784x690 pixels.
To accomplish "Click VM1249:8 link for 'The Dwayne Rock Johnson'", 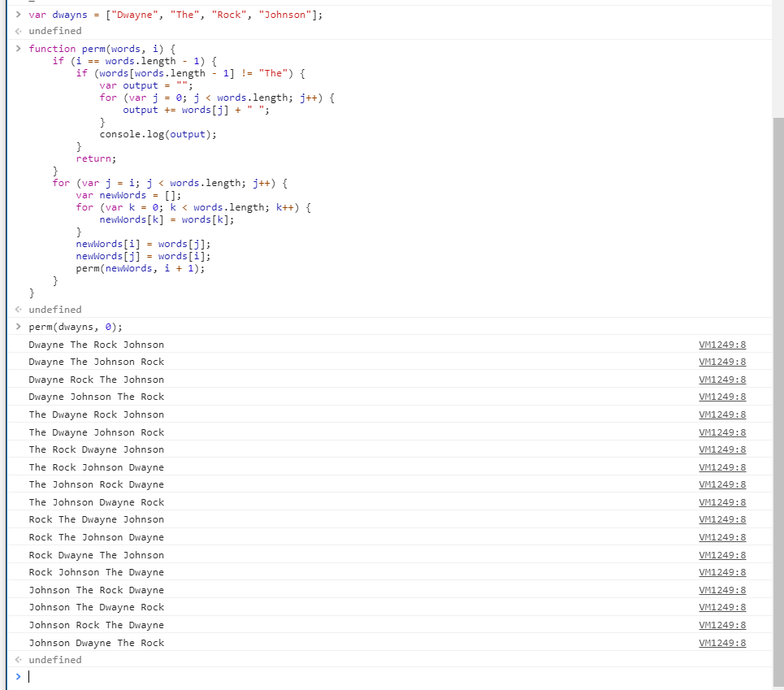I will pyautogui.click(x=722, y=414).
